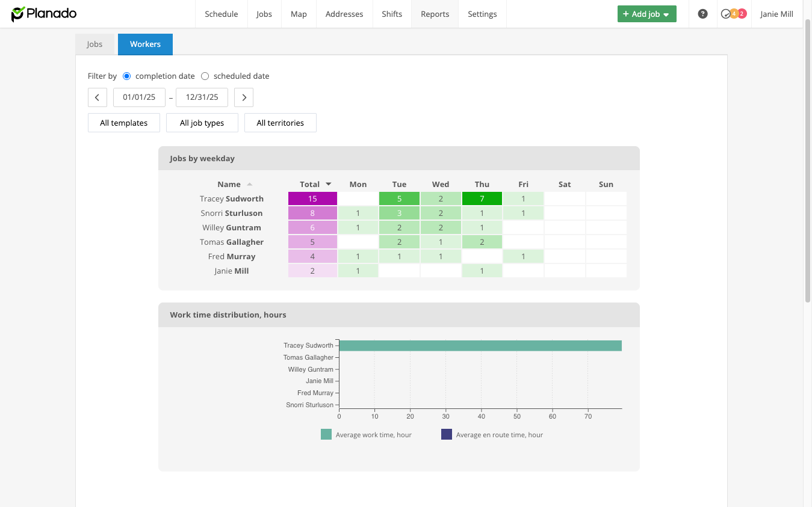Click Janie Mill's total cell 2
The height and width of the screenshot is (507, 812).
312,271
